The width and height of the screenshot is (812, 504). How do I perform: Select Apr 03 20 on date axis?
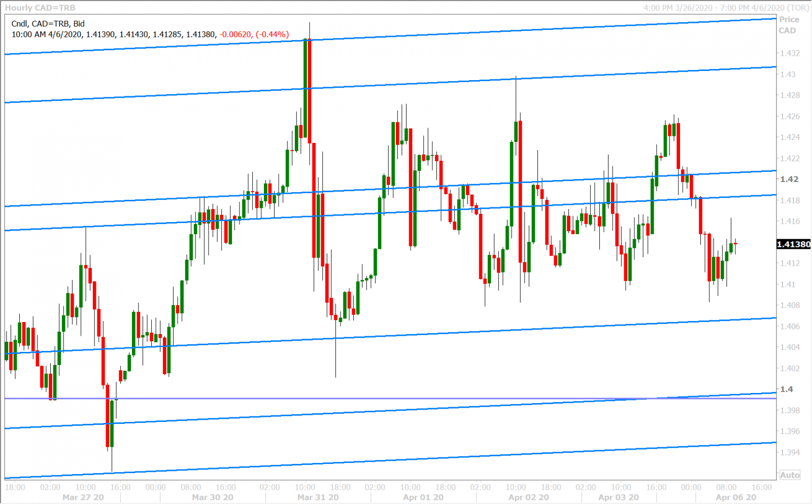click(x=619, y=497)
